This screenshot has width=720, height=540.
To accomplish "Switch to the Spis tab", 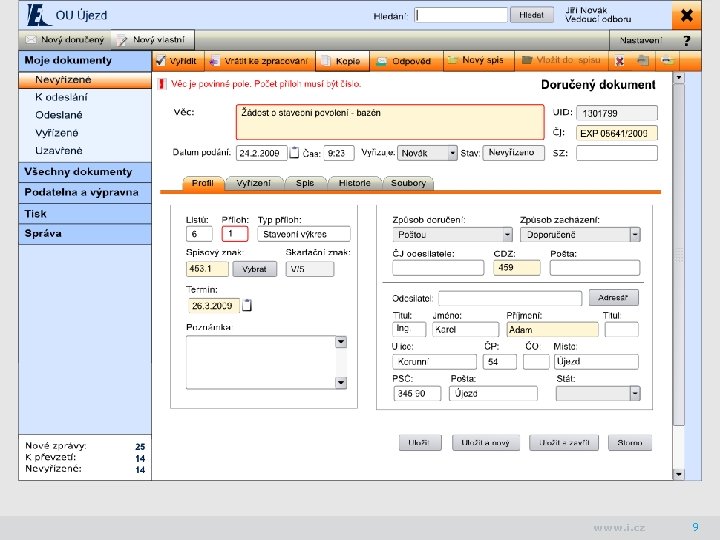I will [x=305, y=183].
